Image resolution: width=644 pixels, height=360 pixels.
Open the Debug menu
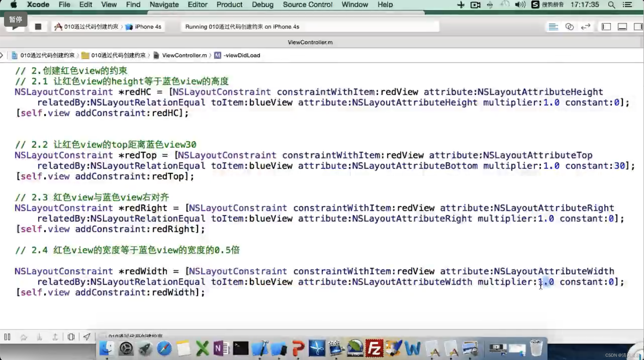coord(263,5)
